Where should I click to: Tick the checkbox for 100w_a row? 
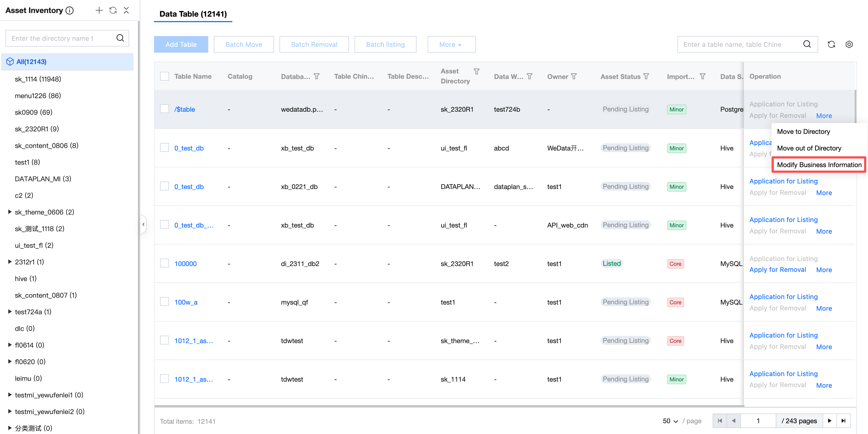(165, 302)
